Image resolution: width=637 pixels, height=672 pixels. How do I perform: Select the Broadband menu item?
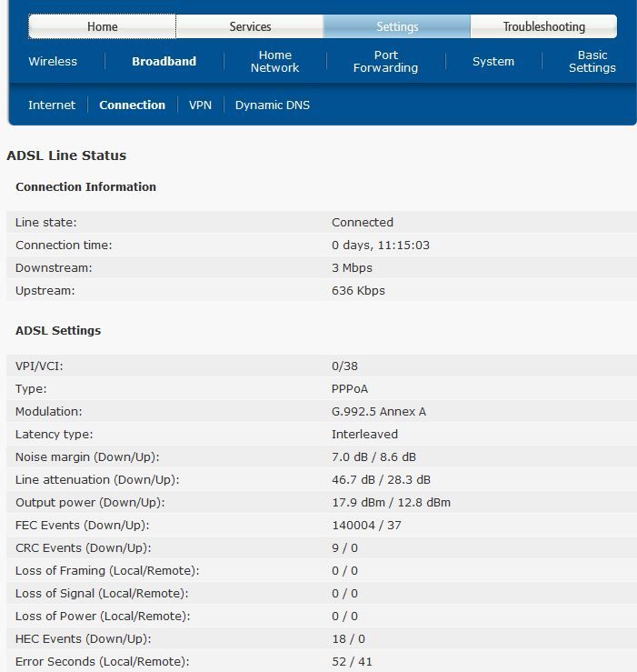tap(164, 62)
